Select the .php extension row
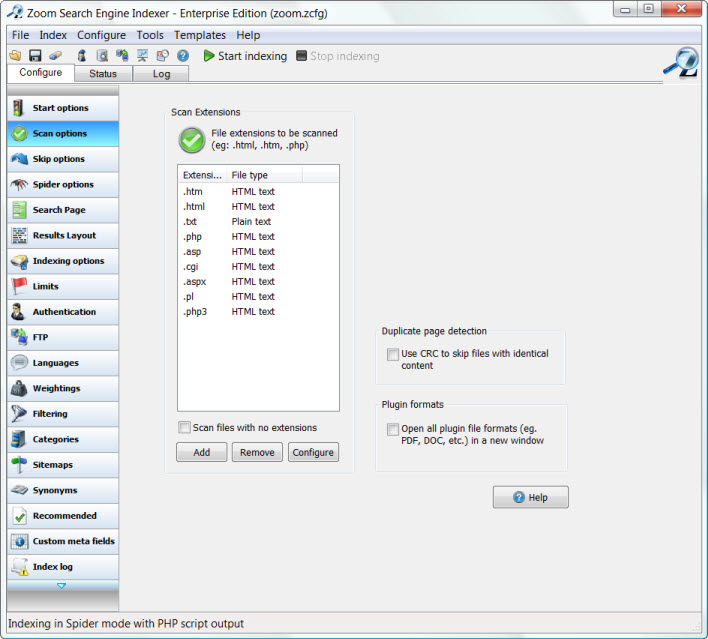 [x=258, y=237]
